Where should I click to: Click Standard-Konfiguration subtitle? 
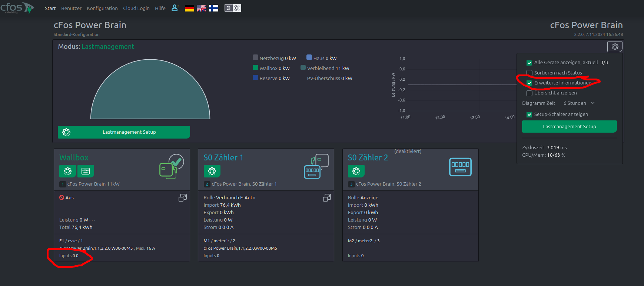click(x=77, y=34)
